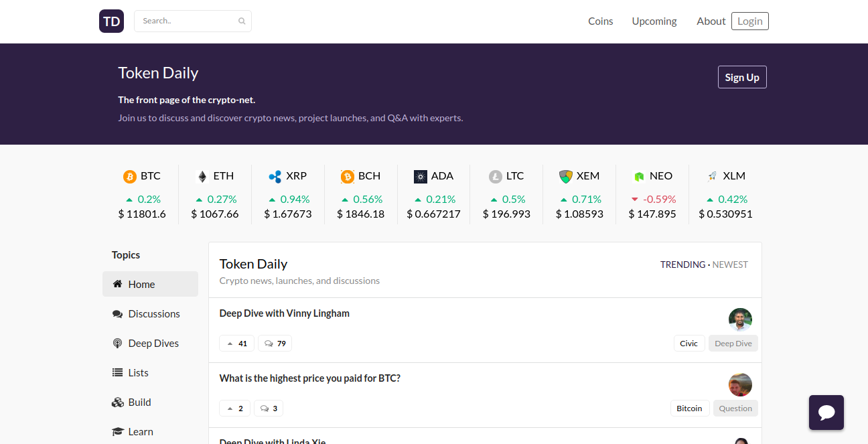Upvote the highest BTC price question
The height and width of the screenshot is (444, 868).
click(x=234, y=409)
